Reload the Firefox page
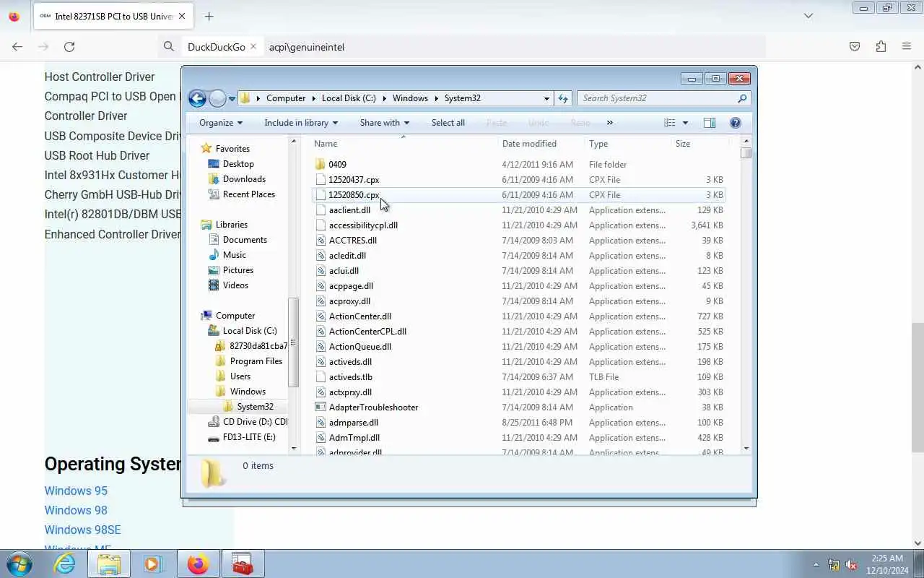This screenshot has width=924, height=578. 69,46
